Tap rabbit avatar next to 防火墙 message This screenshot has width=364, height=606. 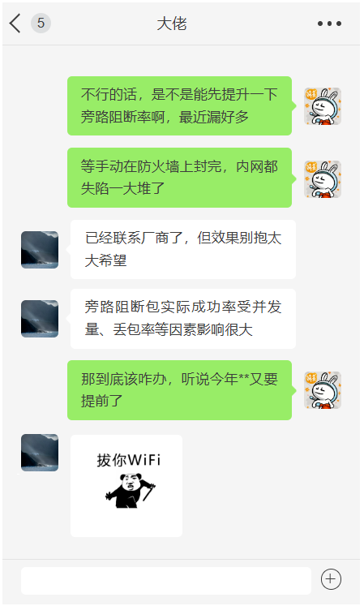point(323,179)
